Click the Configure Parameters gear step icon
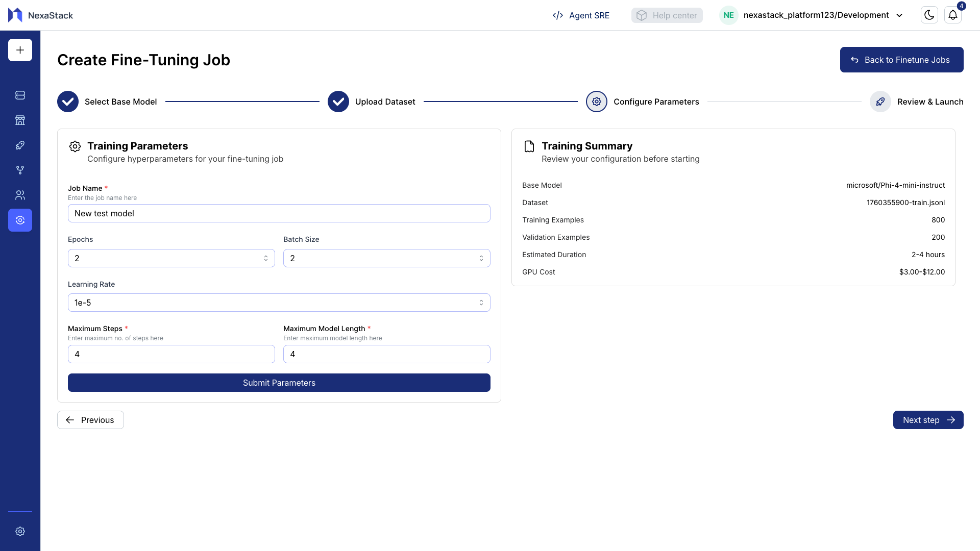The width and height of the screenshot is (980, 551). pos(596,102)
